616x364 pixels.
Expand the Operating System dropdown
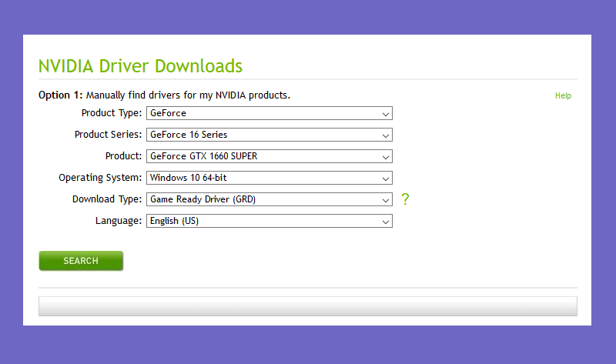[269, 178]
